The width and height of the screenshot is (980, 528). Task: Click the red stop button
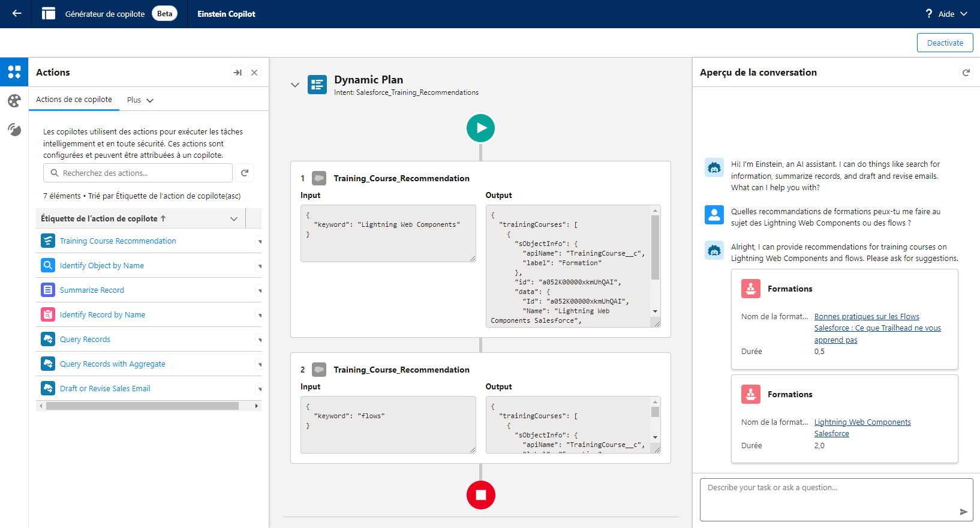[481, 495]
